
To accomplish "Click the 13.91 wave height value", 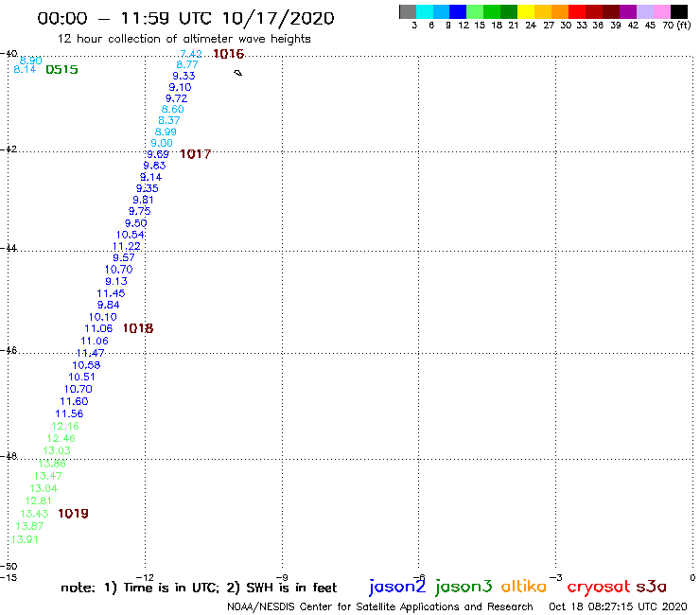I will pyautogui.click(x=25, y=540).
